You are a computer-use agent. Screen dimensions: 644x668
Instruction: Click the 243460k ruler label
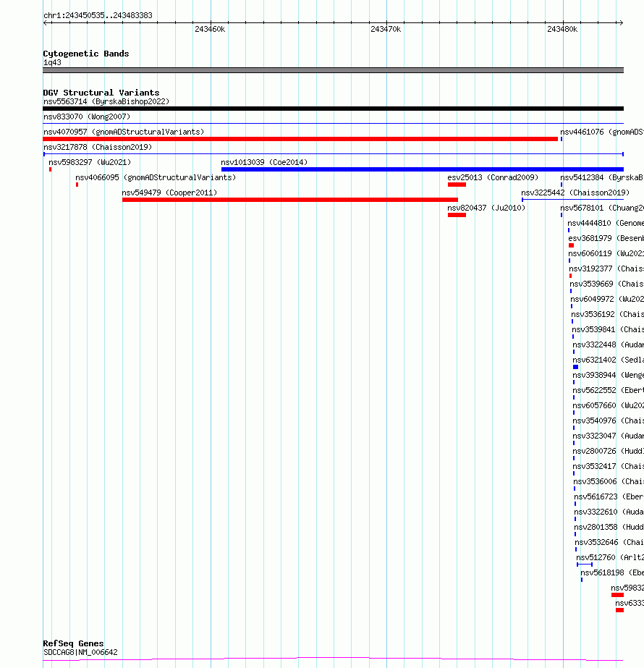coord(210,30)
